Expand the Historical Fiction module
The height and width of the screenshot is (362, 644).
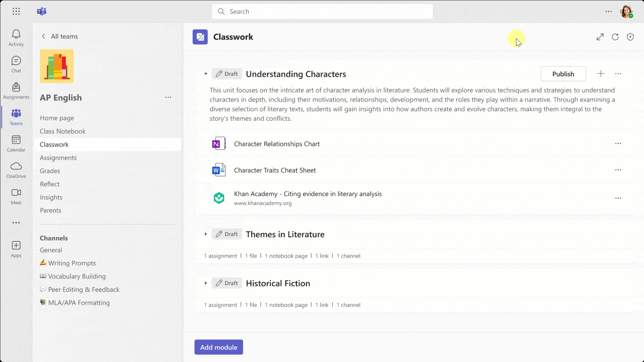click(206, 283)
